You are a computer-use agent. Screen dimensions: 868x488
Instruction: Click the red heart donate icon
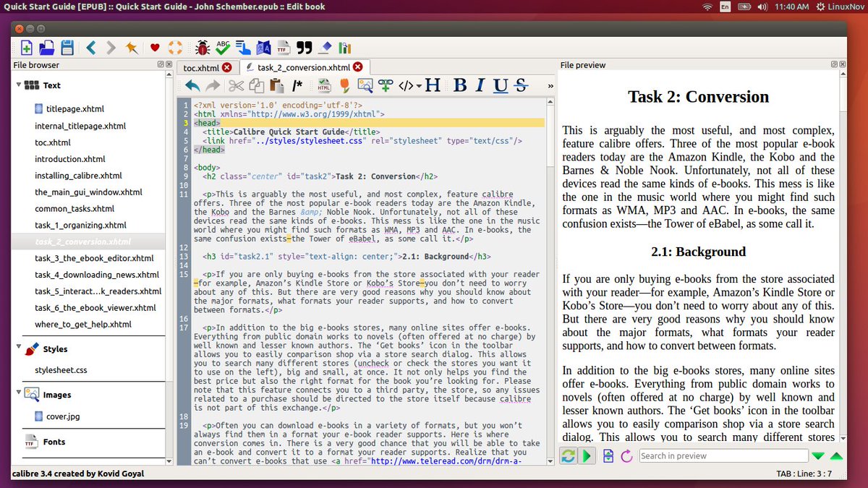point(155,48)
